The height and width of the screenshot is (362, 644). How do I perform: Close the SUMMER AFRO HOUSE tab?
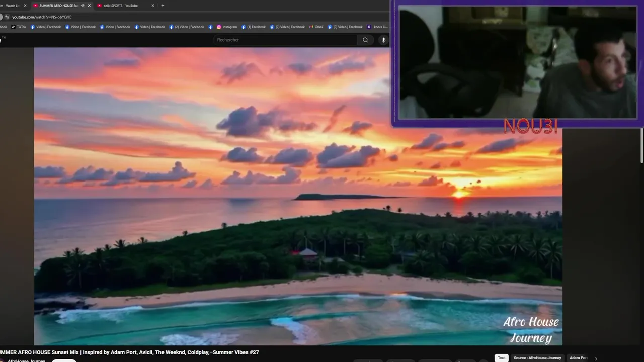click(x=89, y=6)
